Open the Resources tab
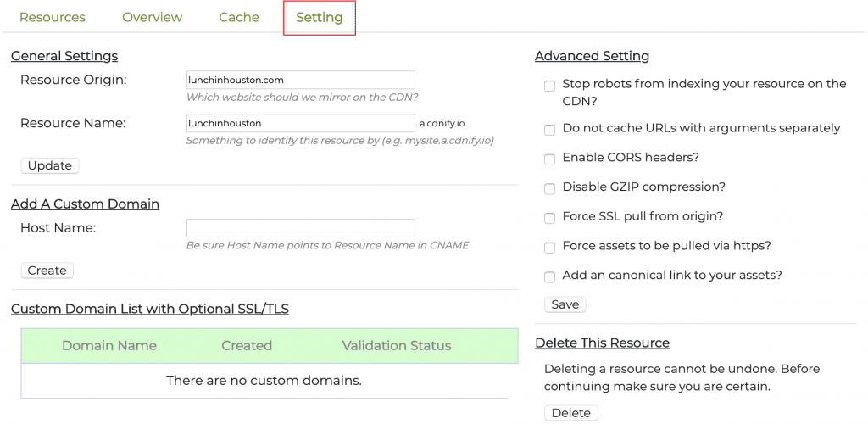The image size is (868, 424). 52,17
